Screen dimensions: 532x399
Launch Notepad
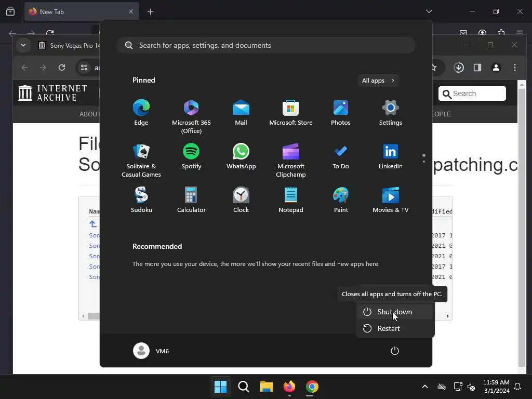tap(291, 200)
